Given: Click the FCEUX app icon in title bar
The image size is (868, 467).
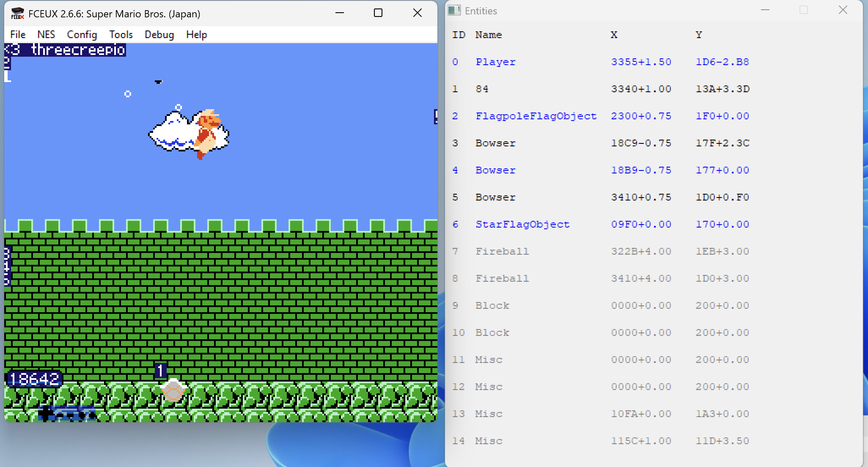Looking at the screenshot, I should (17, 14).
